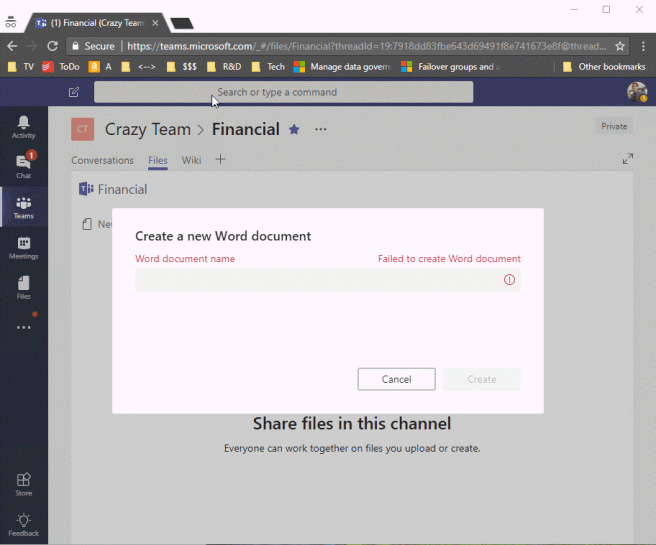Open a new browser tab

[x=182, y=23]
